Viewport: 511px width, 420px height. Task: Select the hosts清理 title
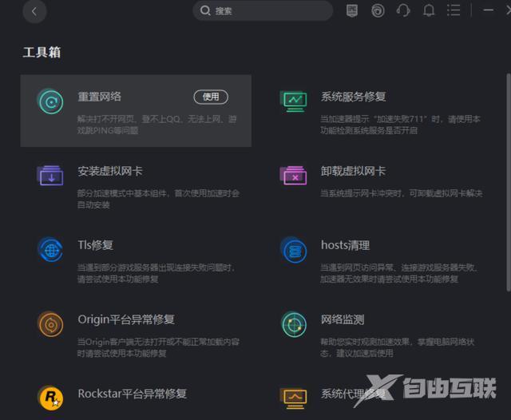345,245
